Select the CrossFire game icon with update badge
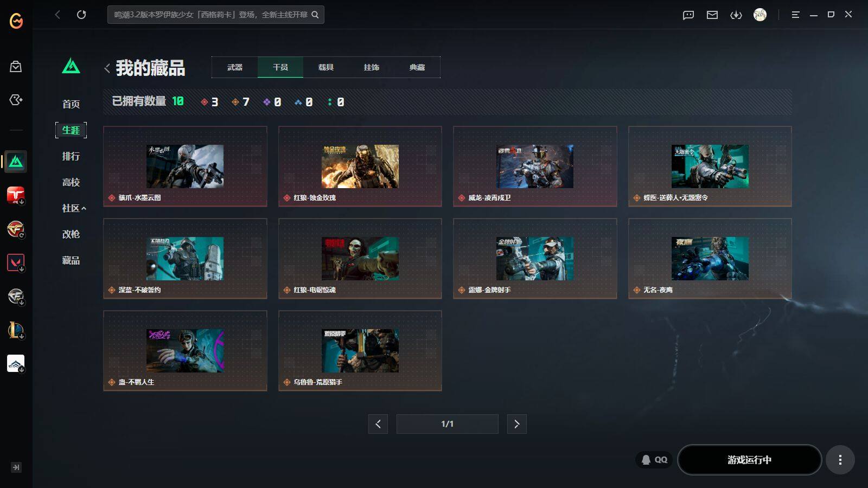868x488 pixels. pyautogui.click(x=16, y=229)
